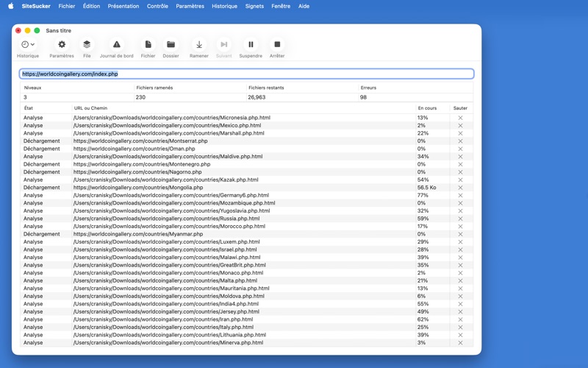Viewport: 588px width, 368px height.
Task: Click the File queue stack icon
Action: [87, 44]
